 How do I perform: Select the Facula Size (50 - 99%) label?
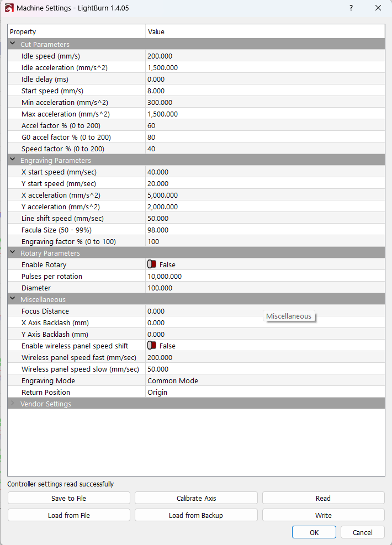coord(56,230)
